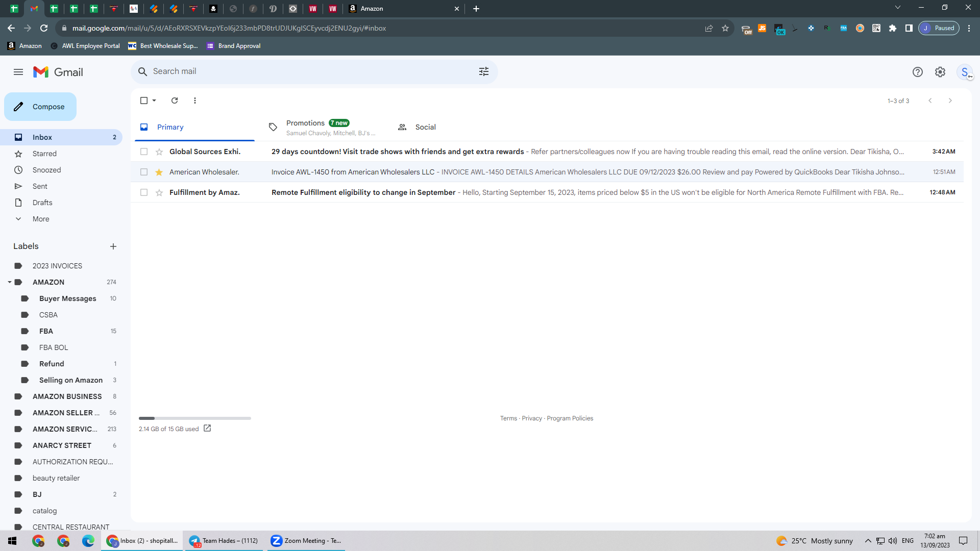Open the Program Policies link
980x551 pixels.
570,418
